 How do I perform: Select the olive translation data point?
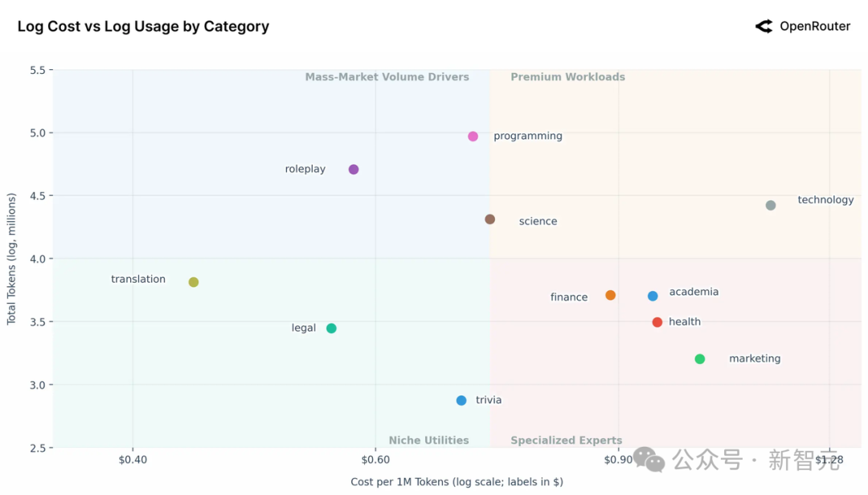(194, 282)
